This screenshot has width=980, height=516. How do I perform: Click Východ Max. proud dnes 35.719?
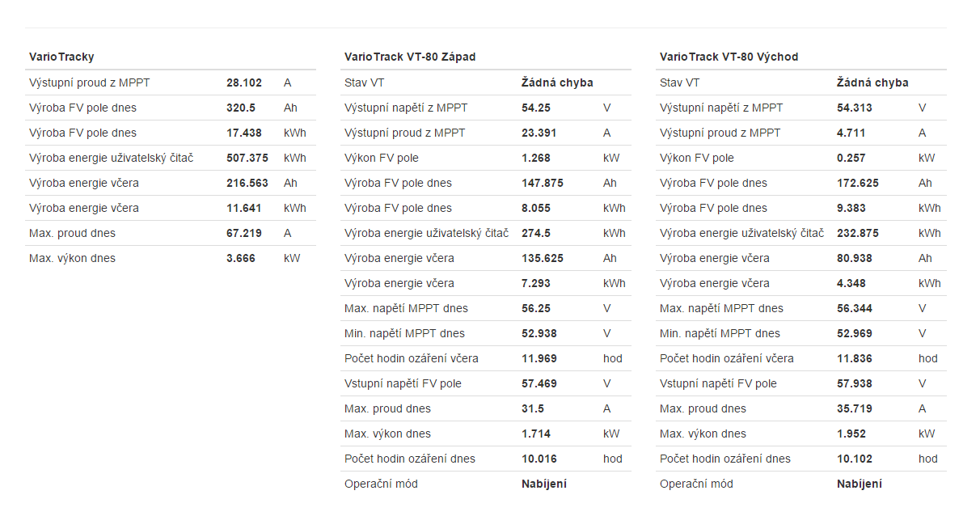855,408
